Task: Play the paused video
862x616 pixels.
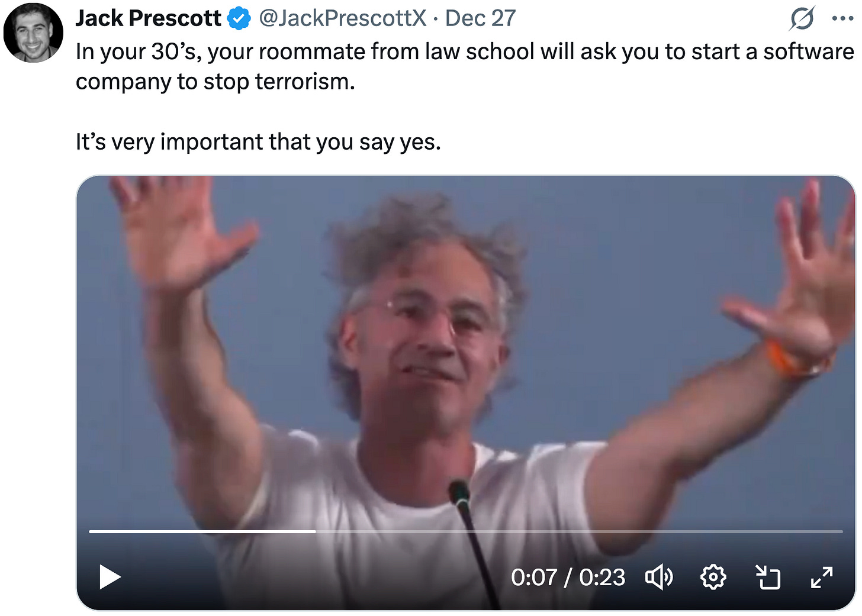Action: tap(110, 577)
